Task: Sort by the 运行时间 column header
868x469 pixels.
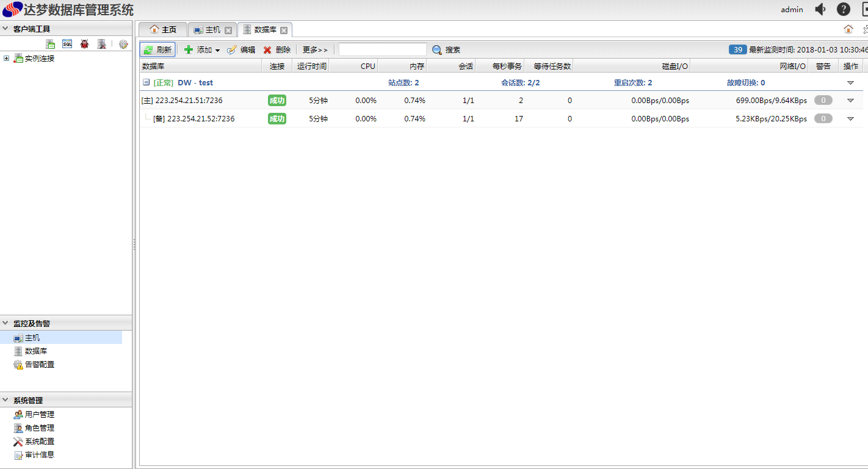Action: [311, 66]
